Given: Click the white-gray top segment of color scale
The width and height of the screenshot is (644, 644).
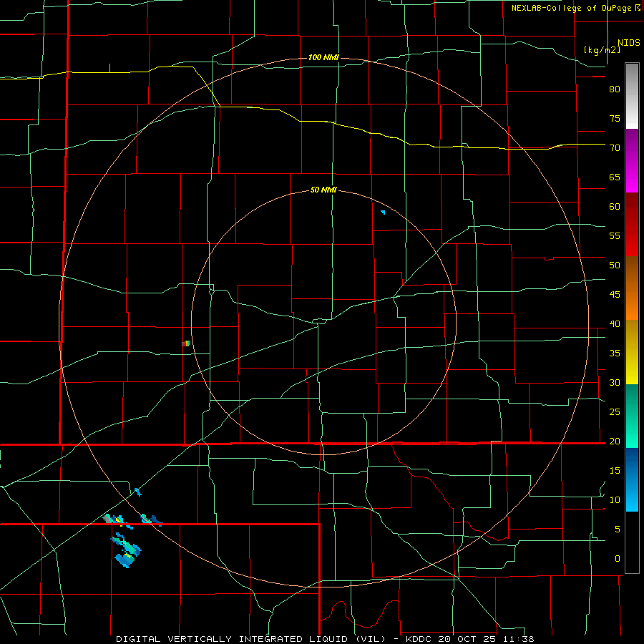Looking at the screenshot, I should pos(632,96).
